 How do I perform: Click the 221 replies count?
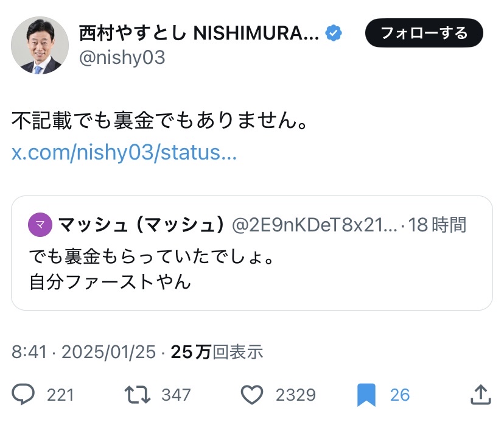click(x=60, y=395)
